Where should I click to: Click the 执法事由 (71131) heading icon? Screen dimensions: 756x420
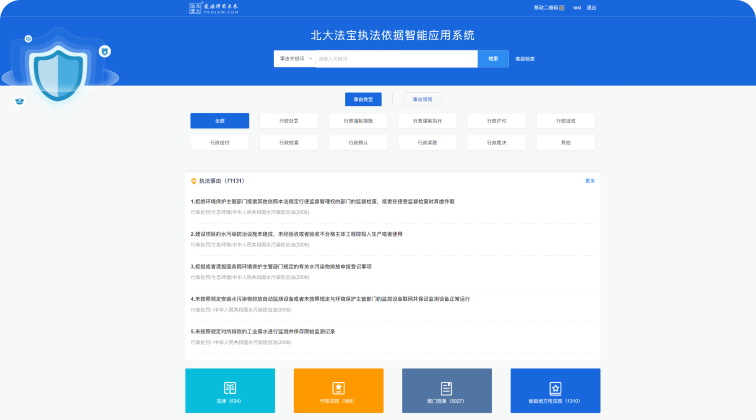(x=194, y=181)
